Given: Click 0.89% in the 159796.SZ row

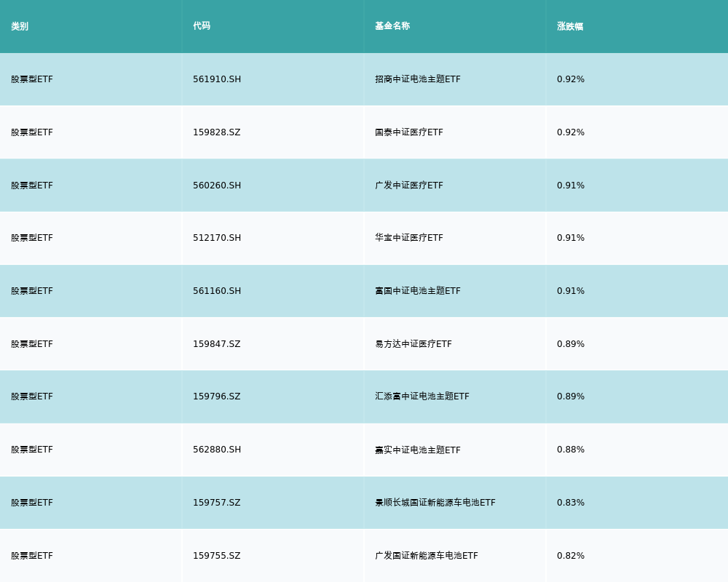Looking at the screenshot, I should 571,396.
